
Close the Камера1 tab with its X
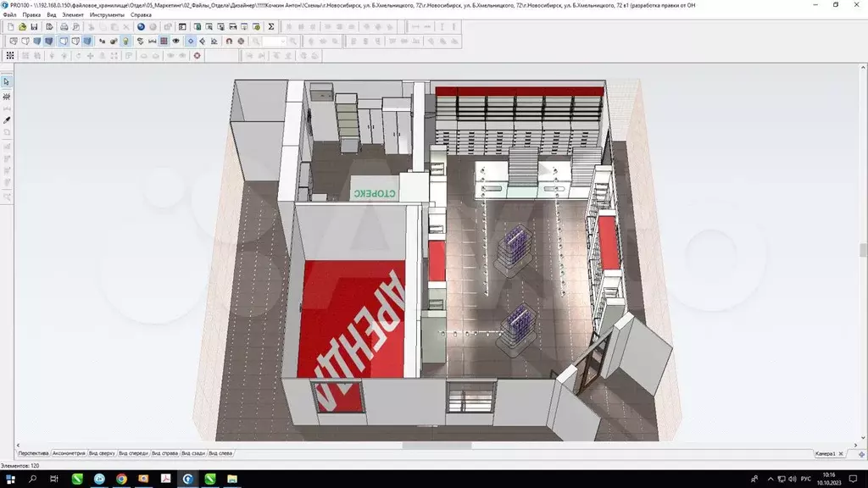click(x=841, y=454)
